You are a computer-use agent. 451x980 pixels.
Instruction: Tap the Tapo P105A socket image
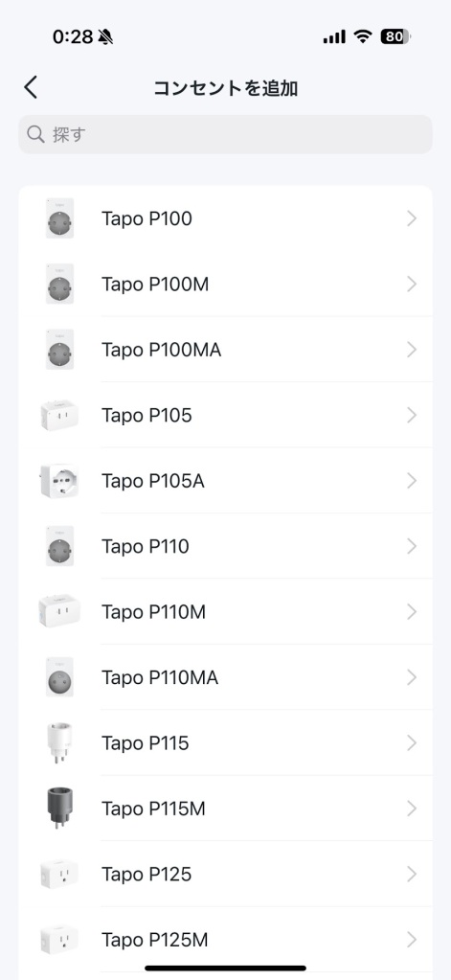pyautogui.click(x=59, y=481)
